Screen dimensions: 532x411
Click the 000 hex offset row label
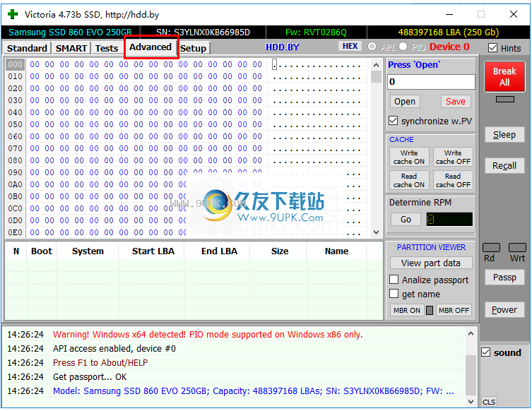click(x=16, y=64)
